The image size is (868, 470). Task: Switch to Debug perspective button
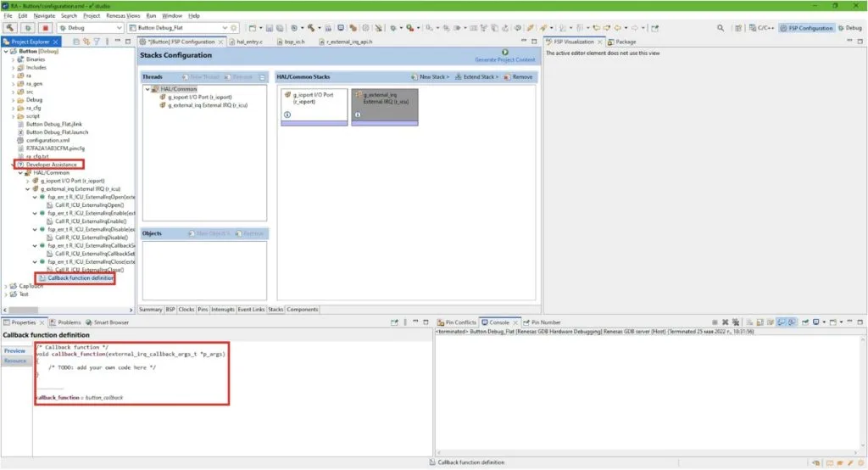pos(850,28)
